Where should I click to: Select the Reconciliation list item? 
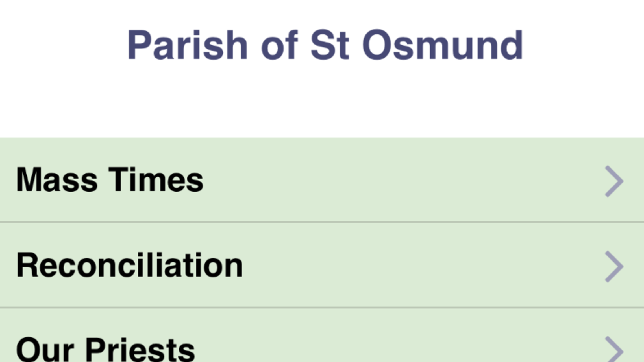click(x=322, y=265)
